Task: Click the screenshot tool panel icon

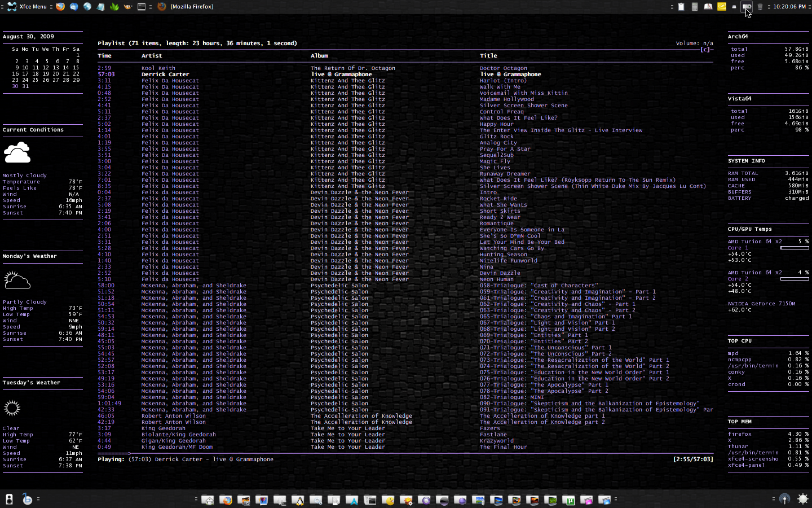Action: pos(747,7)
